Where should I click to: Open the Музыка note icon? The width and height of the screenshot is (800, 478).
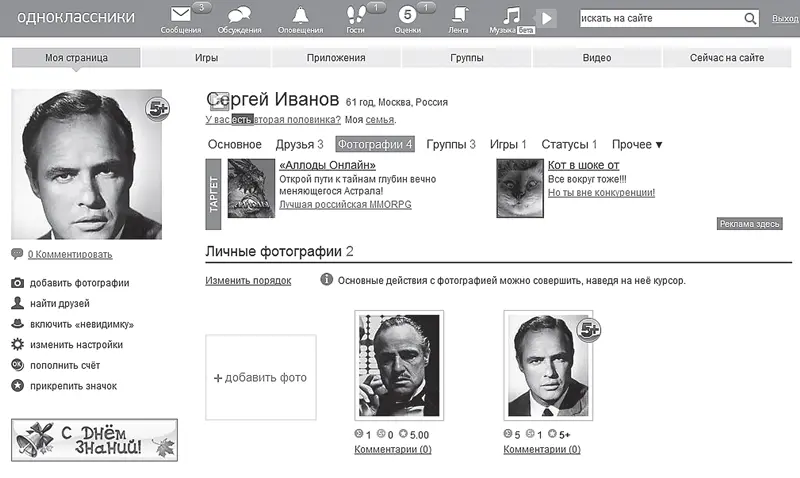(511, 15)
